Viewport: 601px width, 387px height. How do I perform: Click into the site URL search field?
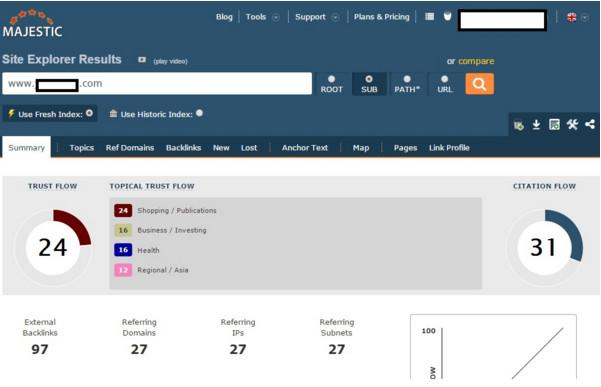(x=157, y=84)
